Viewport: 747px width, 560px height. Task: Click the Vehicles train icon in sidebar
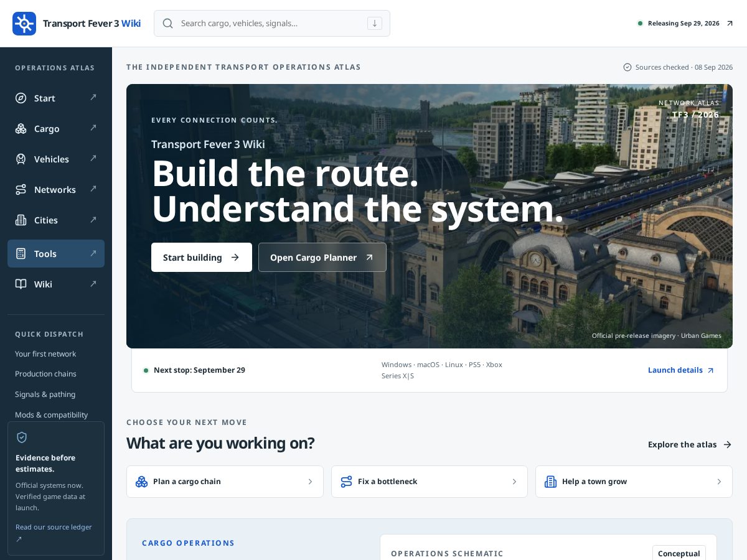coord(21,159)
